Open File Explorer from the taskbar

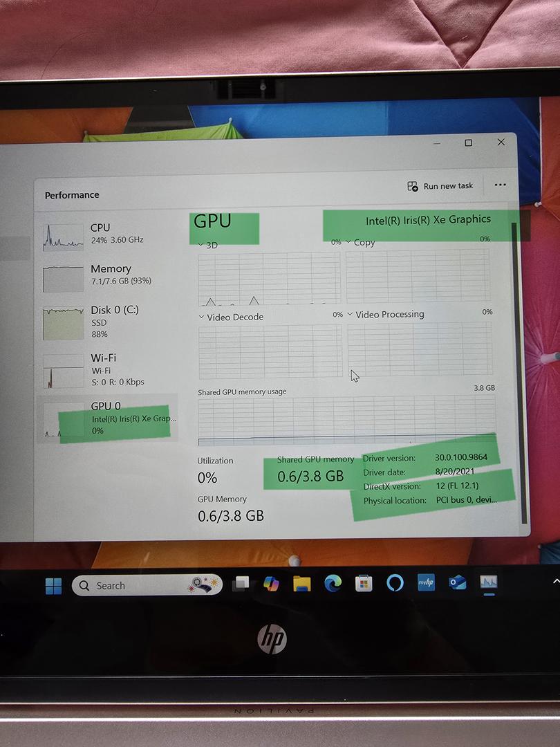(301, 584)
